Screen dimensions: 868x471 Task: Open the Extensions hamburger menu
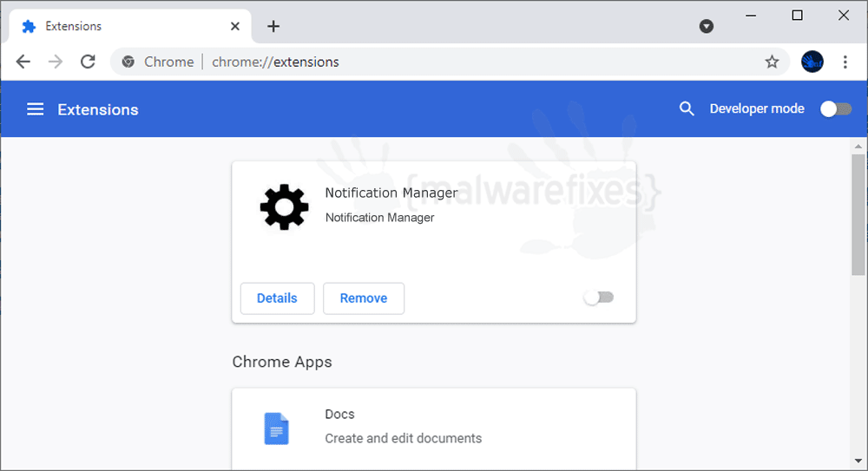pyautogui.click(x=35, y=109)
